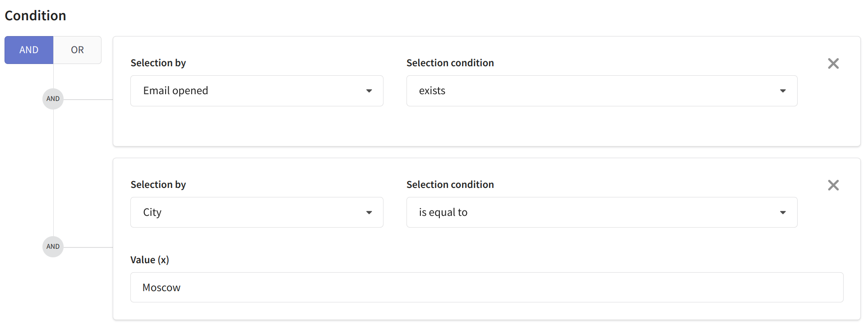Click the dropdown arrow beside Email opened
The height and width of the screenshot is (329, 868).
369,91
